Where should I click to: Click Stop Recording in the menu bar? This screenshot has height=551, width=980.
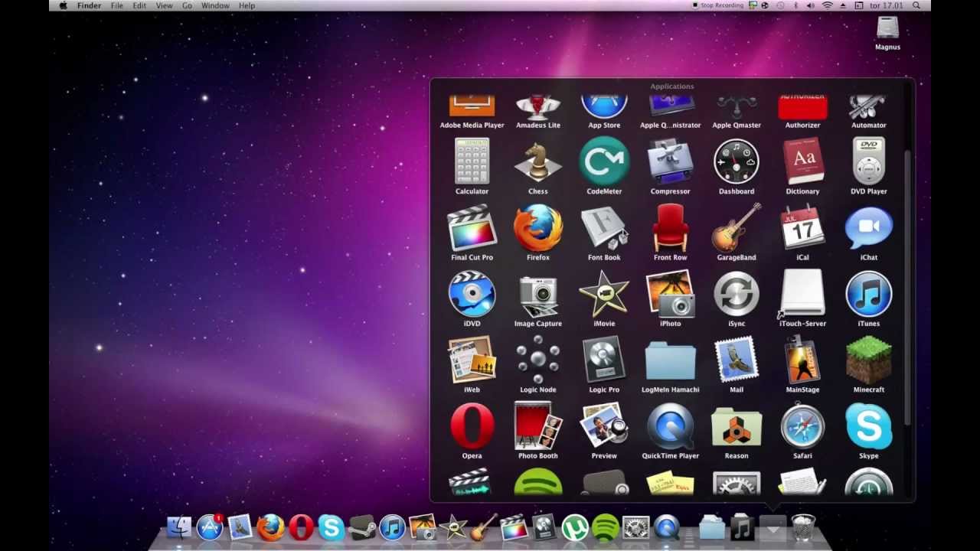point(717,5)
